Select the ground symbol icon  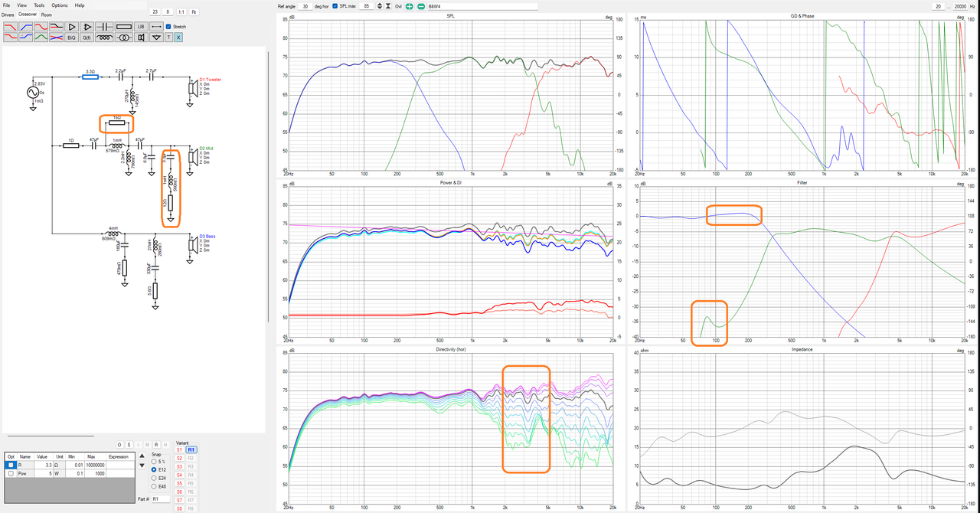coord(156,38)
